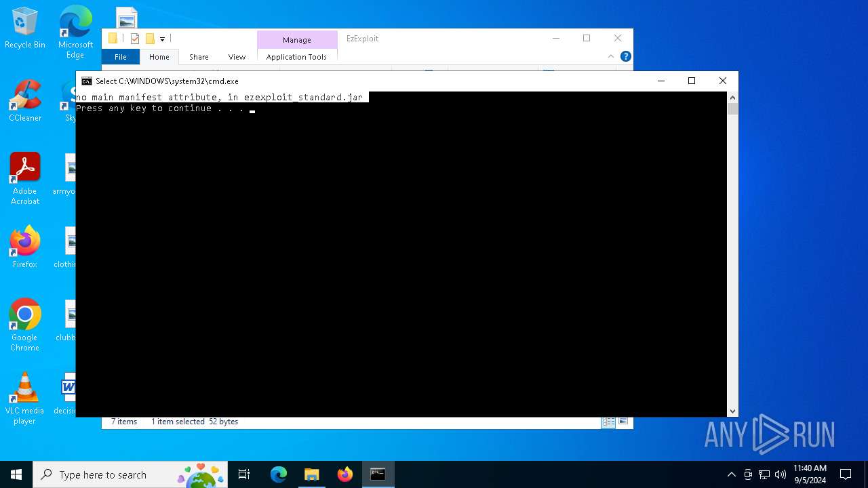Click the 'Press any key to continue' line
Screen dimensions: 868x488
click(159, 108)
